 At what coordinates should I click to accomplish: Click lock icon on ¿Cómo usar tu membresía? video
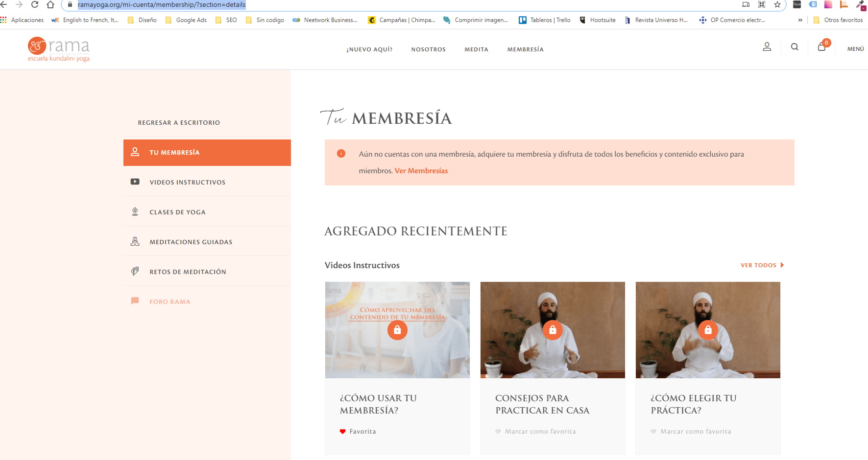click(x=397, y=330)
